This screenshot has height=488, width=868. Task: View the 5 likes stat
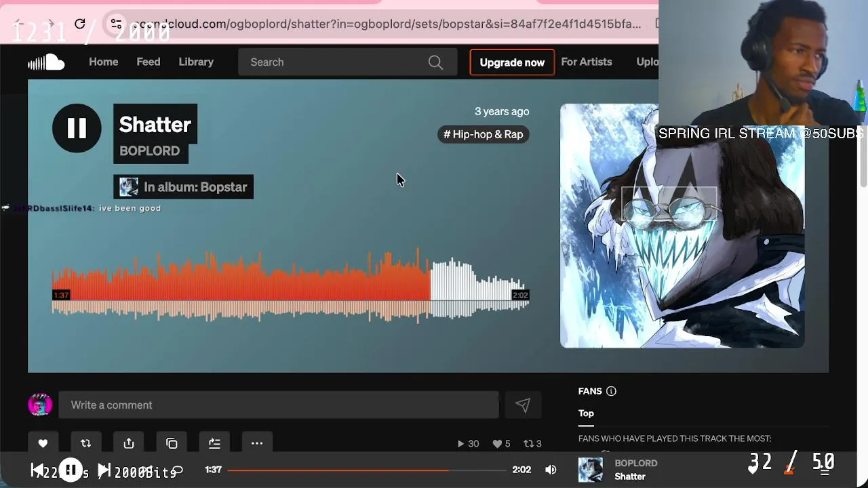coord(502,444)
